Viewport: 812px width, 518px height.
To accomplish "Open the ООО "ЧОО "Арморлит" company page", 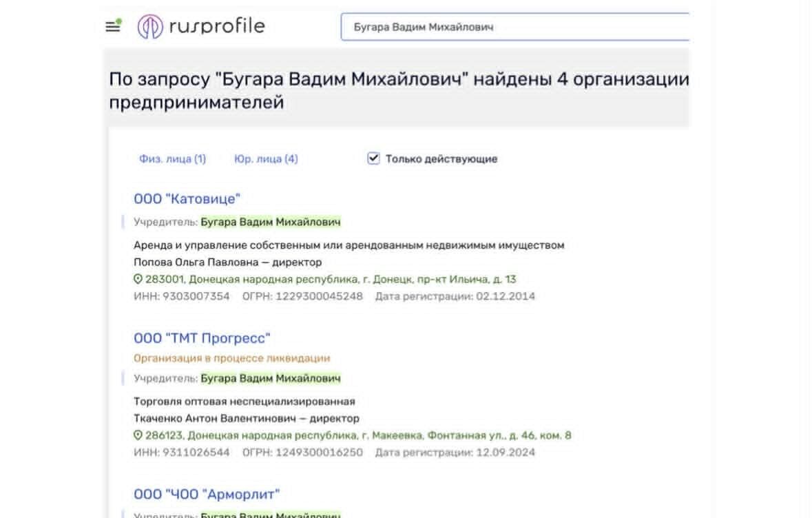I will point(207,493).
